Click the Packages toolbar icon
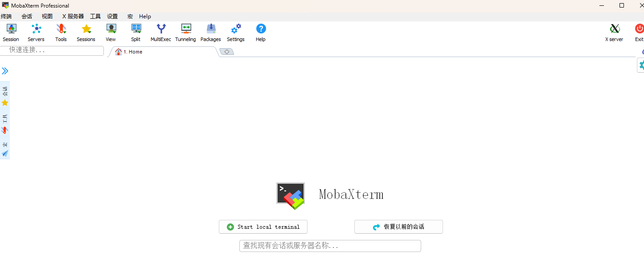 [211, 33]
